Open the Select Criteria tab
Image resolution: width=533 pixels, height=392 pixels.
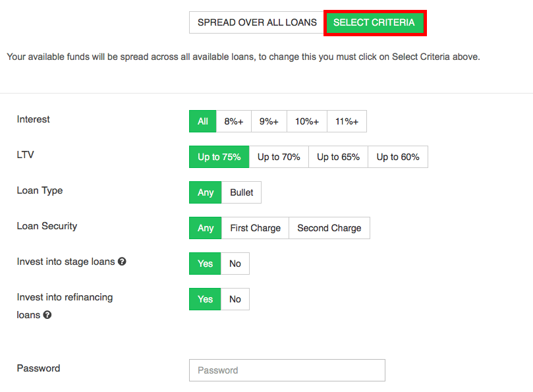pos(374,22)
